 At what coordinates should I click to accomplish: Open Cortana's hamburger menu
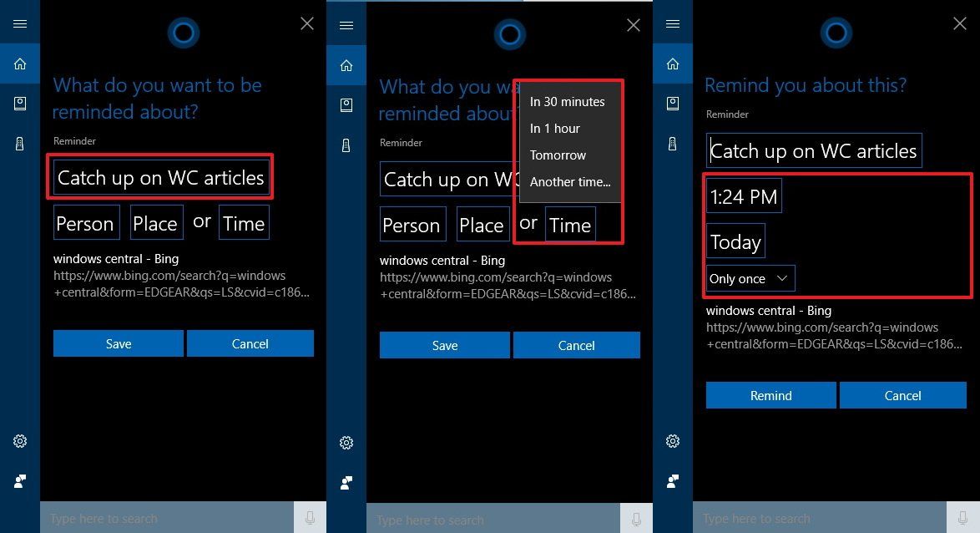(x=20, y=23)
